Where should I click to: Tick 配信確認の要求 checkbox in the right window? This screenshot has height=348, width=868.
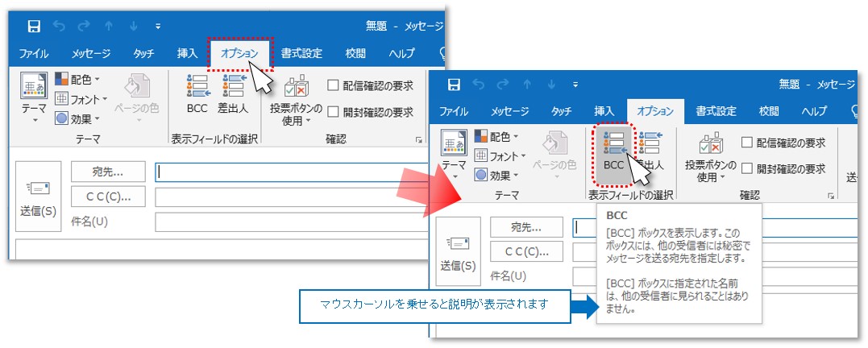pyautogui.click(x=746, y=143)
